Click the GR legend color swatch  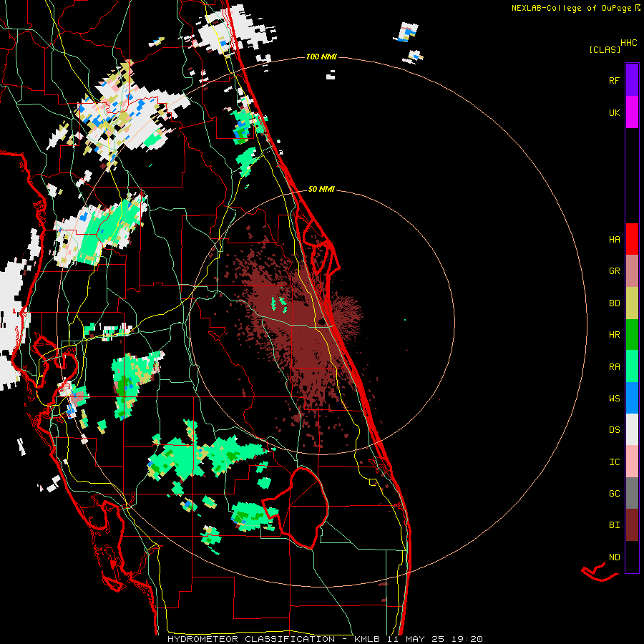632,271
